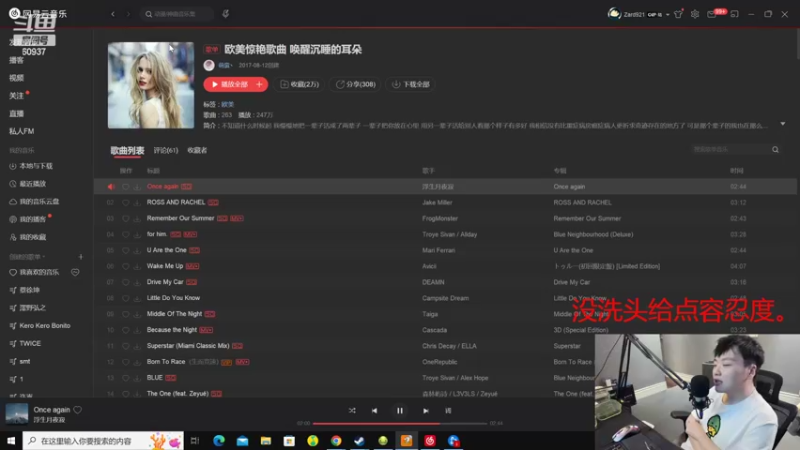
Task: Seek on the playback progress bar
Action: (400, 423)
